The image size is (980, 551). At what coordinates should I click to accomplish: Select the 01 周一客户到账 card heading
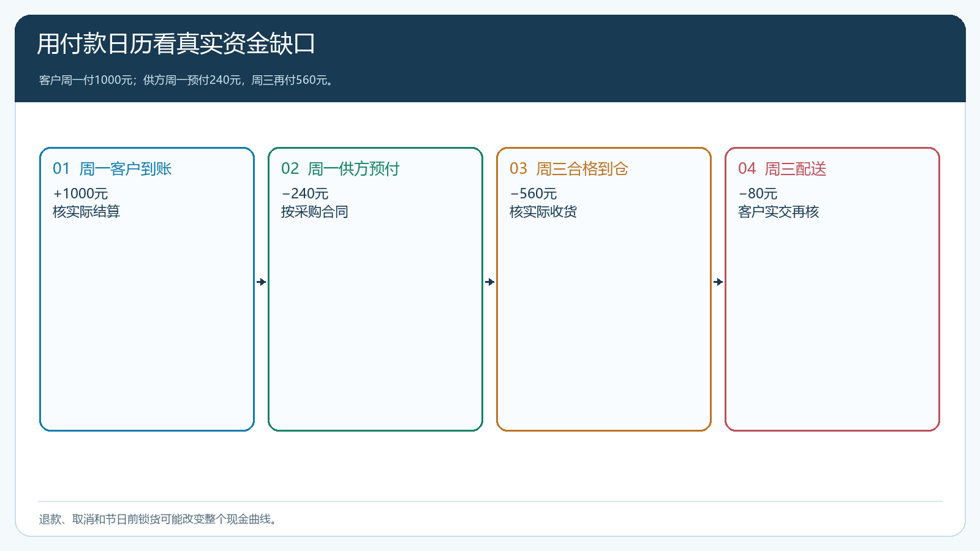112,169
